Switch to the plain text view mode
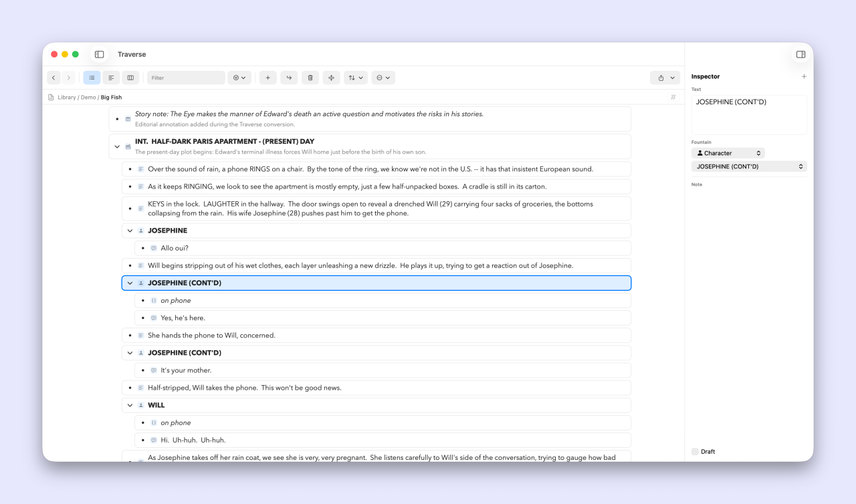The width and height of the screenshot is (856, 504). [x=111, y=78]
